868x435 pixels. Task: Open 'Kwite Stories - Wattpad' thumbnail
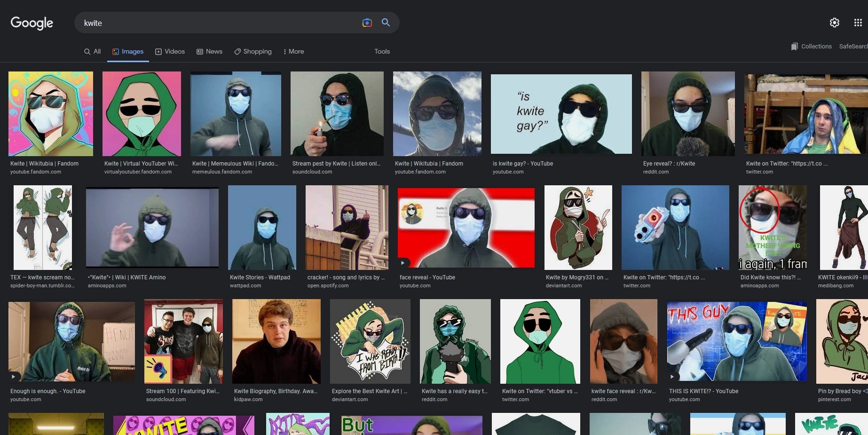262,228
